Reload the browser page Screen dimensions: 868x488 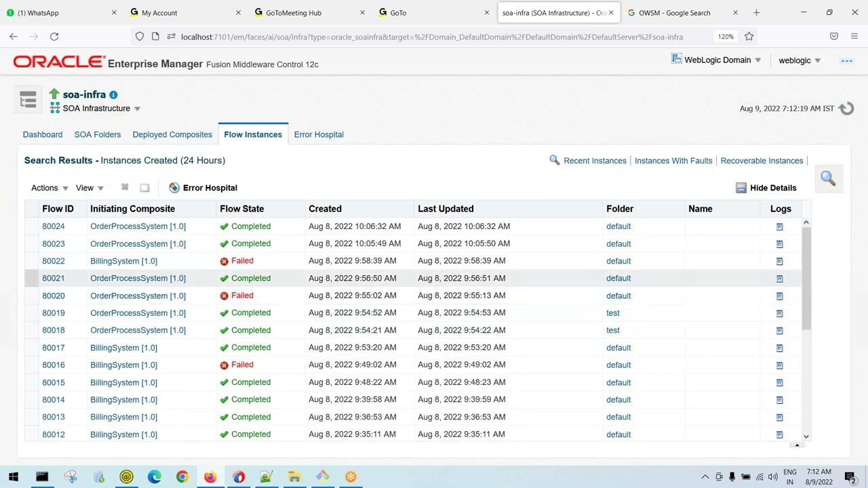[x=54, y=37]
